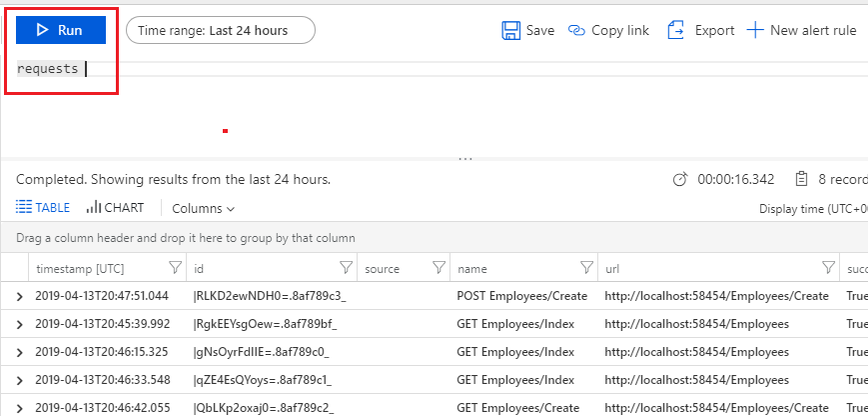Run the requests query
The image size is (868, 416).
61,30
